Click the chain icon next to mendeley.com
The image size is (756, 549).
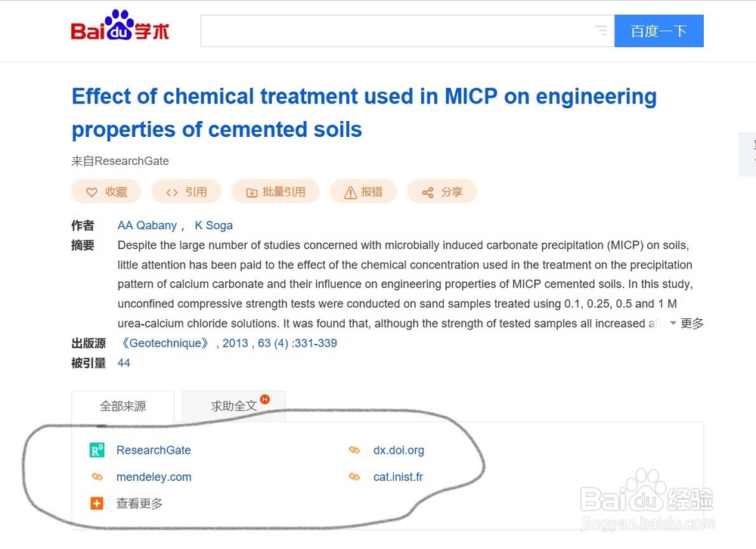click(97, 476)
